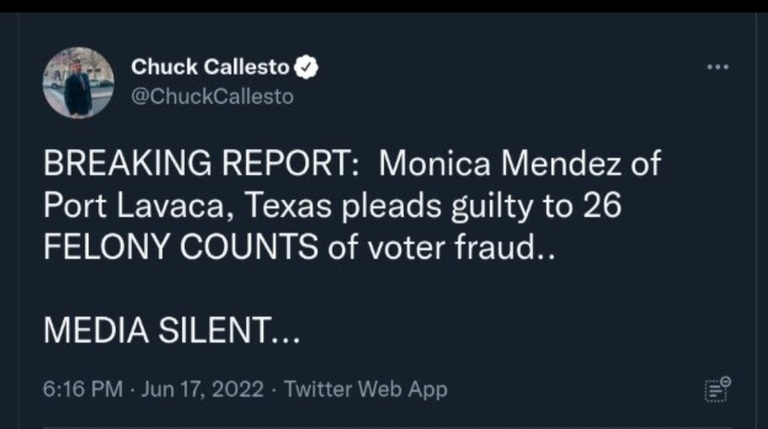Click the BREAKING REPORT text

[x=195, y=163]
